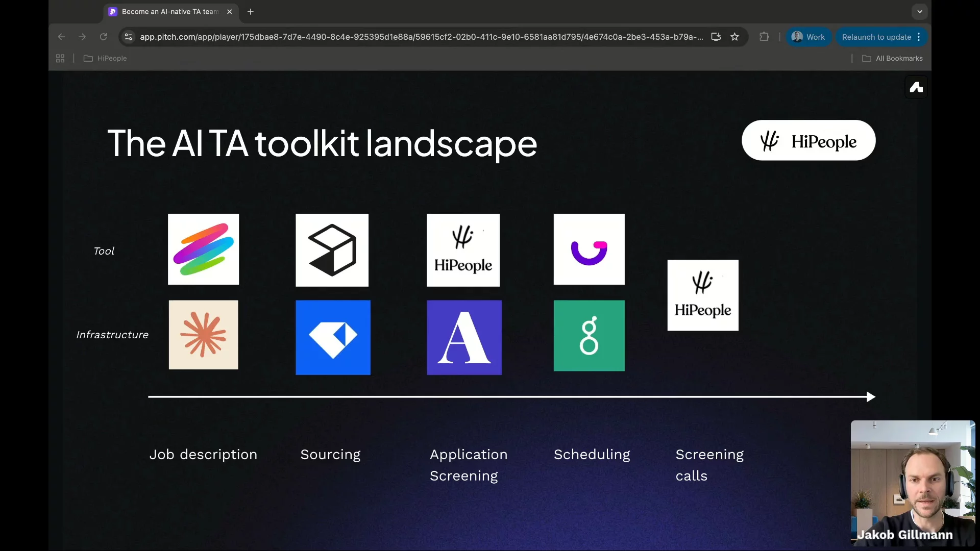Open the Apps grid in bookmarks bar

[x=60, y=58]
